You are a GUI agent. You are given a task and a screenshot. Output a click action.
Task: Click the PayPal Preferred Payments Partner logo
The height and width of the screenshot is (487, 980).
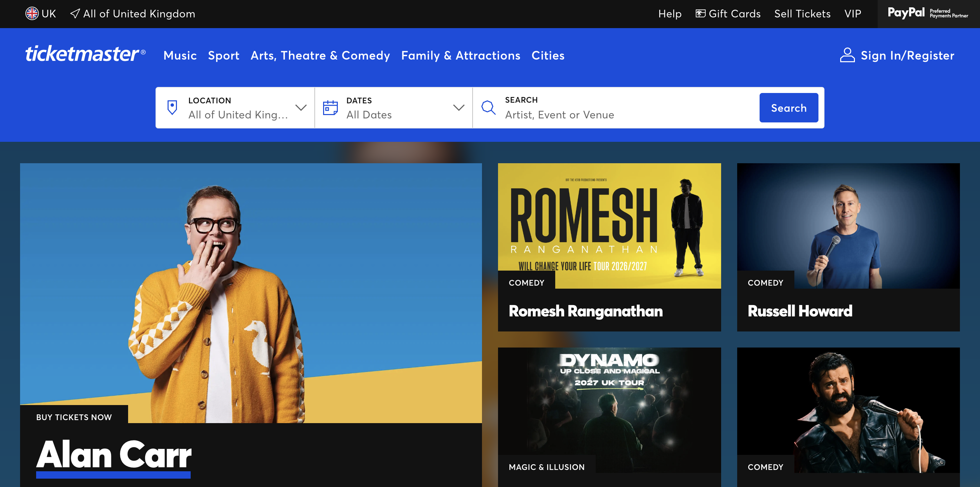(x=928, y=13)
